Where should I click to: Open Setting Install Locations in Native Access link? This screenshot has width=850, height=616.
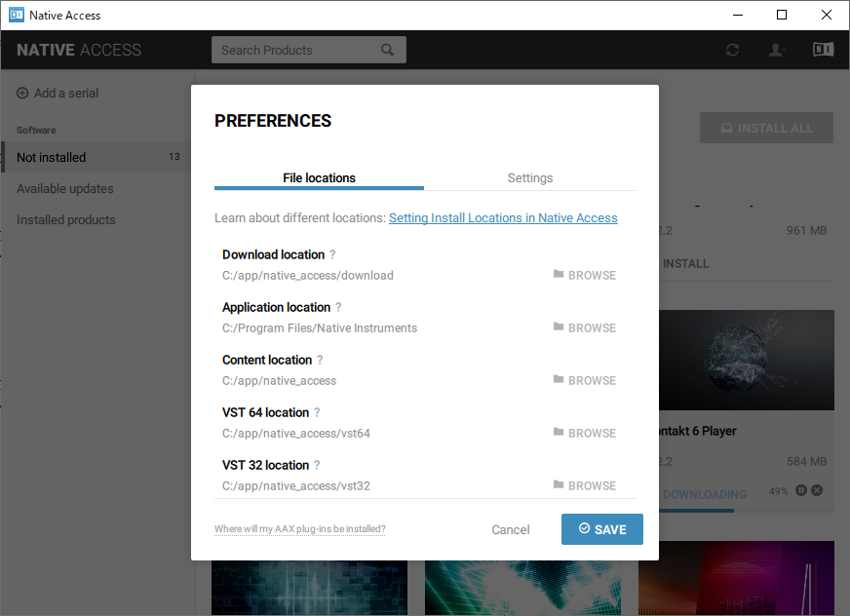[503, 218]
